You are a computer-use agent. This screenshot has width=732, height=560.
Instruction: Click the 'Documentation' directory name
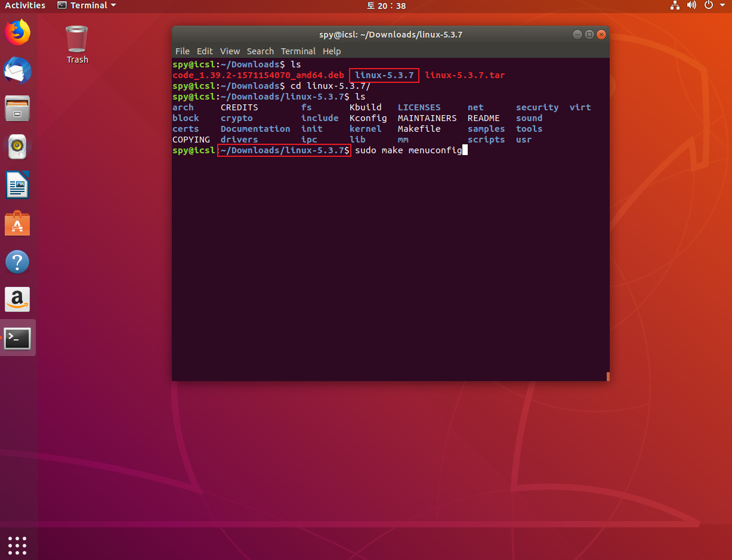255,129
